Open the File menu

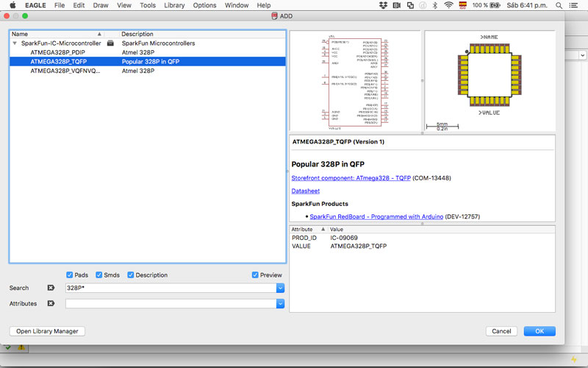click(x=60, y=5)
